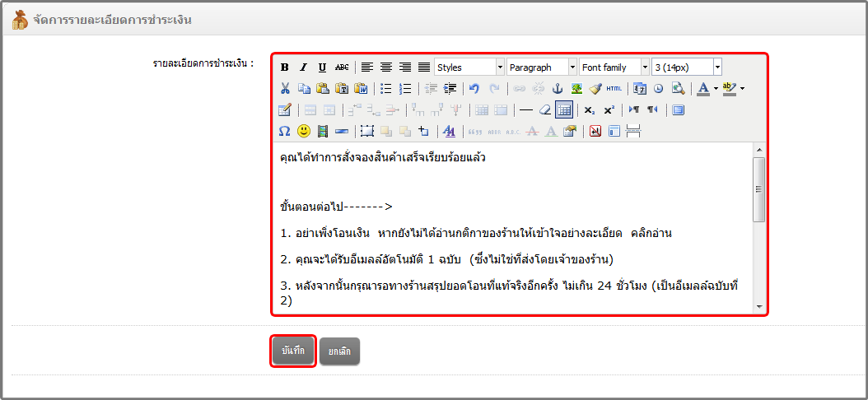The height and width of the screenshot is (400, 868).
Task: Click the editor scrollbar down arrow
Action: tap(759, 306)
